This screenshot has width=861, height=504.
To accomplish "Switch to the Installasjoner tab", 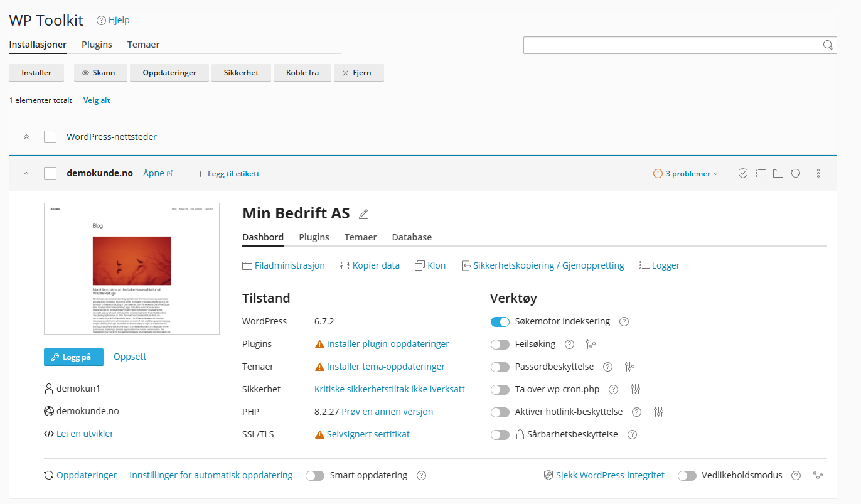I will (x=38, y=45).
